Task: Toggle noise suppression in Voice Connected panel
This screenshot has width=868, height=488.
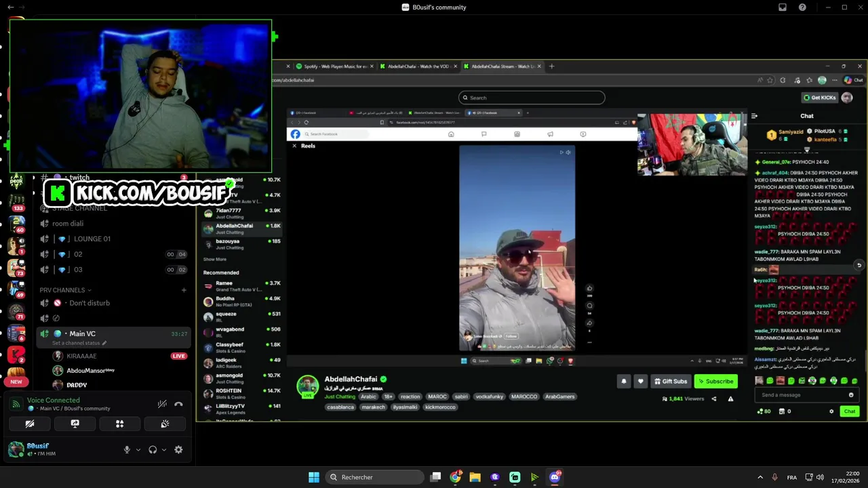Action: coord(162,404)
